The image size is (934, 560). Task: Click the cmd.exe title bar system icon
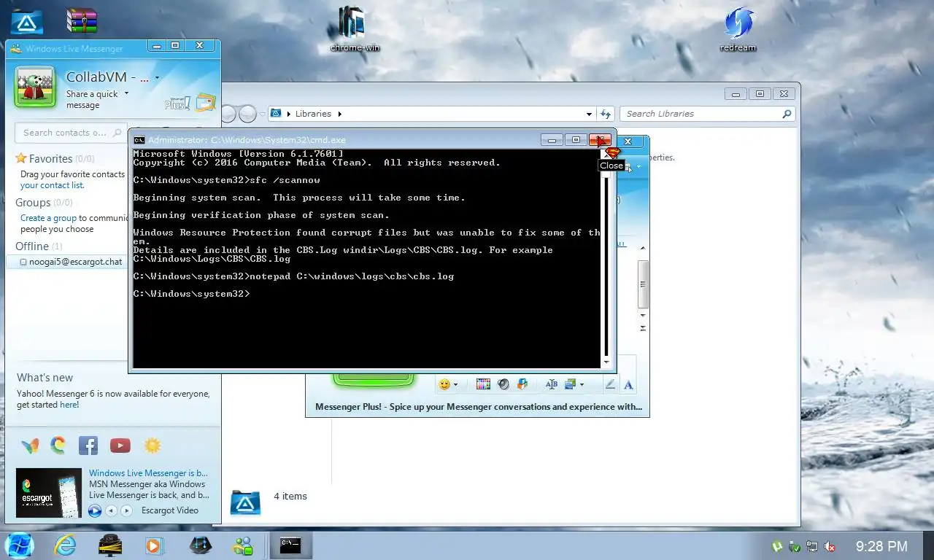tap(139, 140)
